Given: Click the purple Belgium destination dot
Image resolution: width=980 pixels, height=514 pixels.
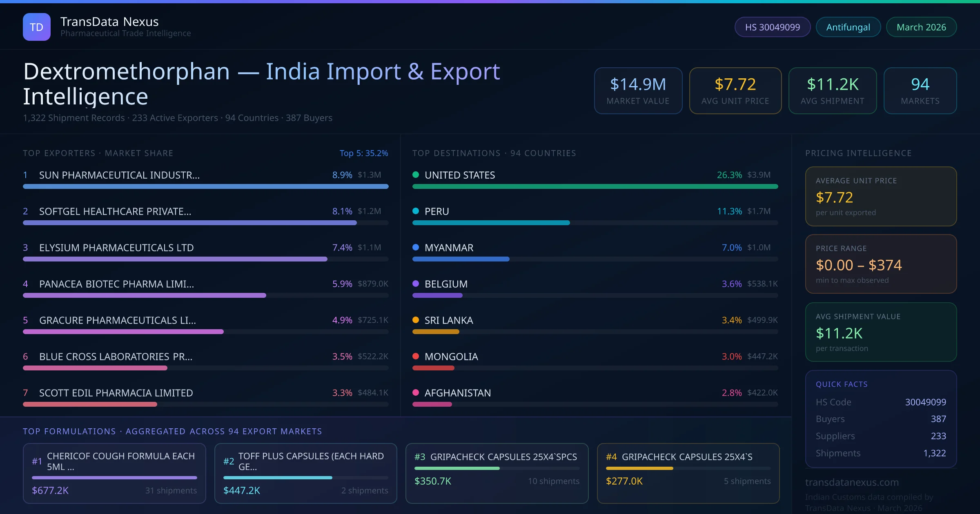Looking at the screenshot, I should (416, 284).
